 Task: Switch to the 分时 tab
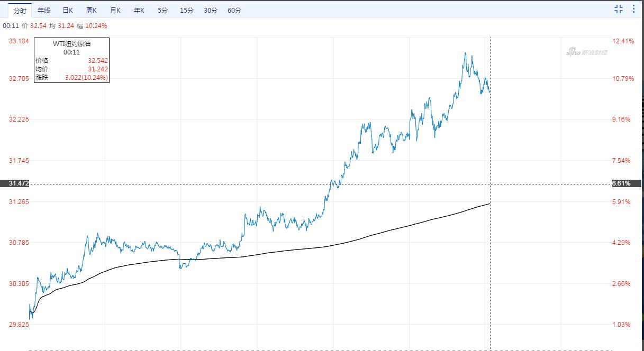point(20,11)
